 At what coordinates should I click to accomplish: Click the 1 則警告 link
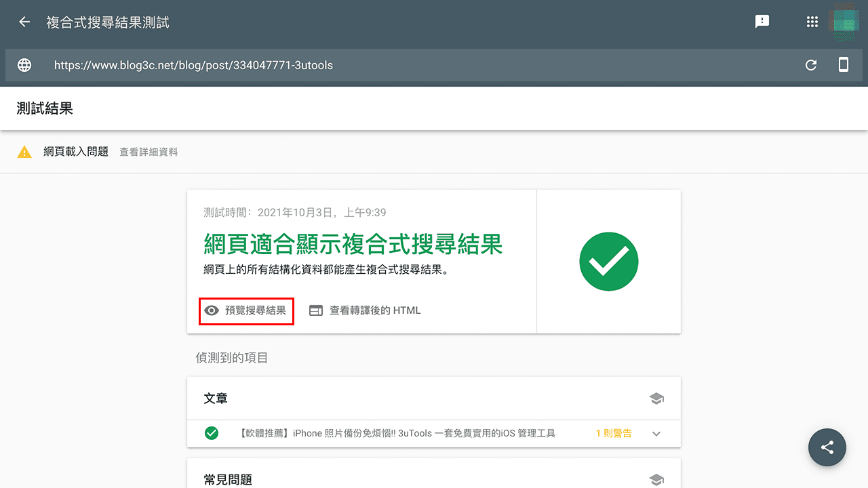[x=613, y=433]
